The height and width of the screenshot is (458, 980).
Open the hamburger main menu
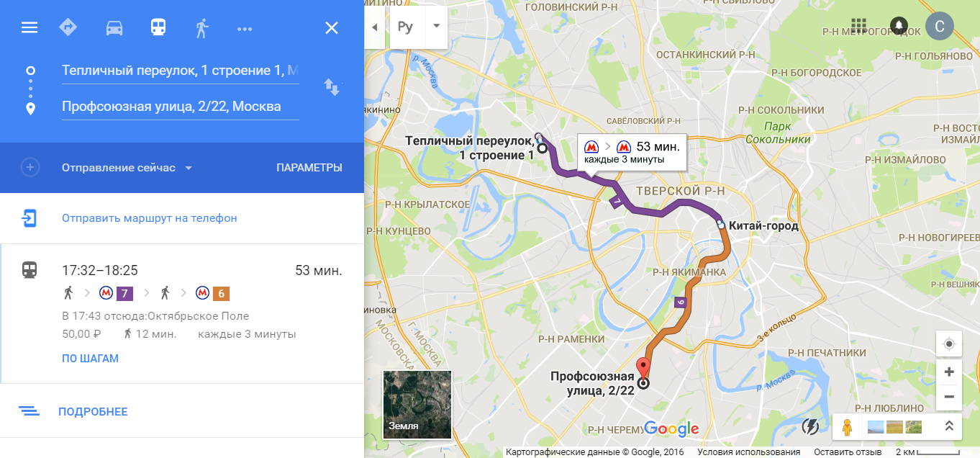point(29,28)
